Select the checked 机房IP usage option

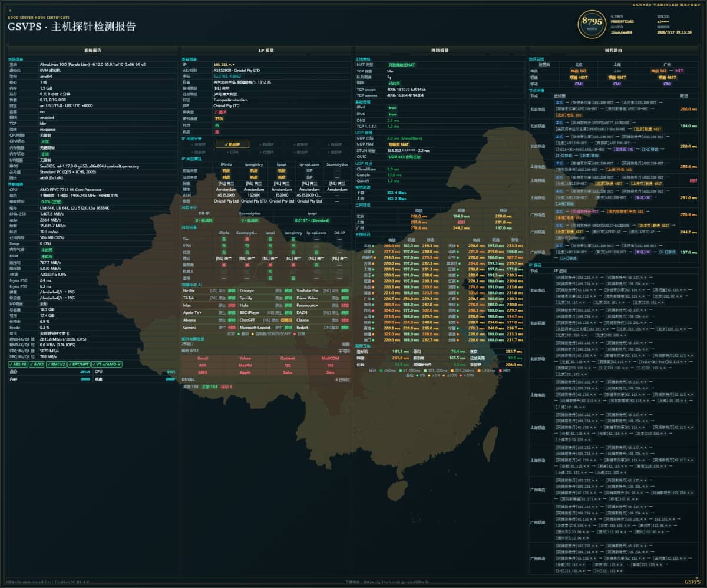[x=232, y=144]
